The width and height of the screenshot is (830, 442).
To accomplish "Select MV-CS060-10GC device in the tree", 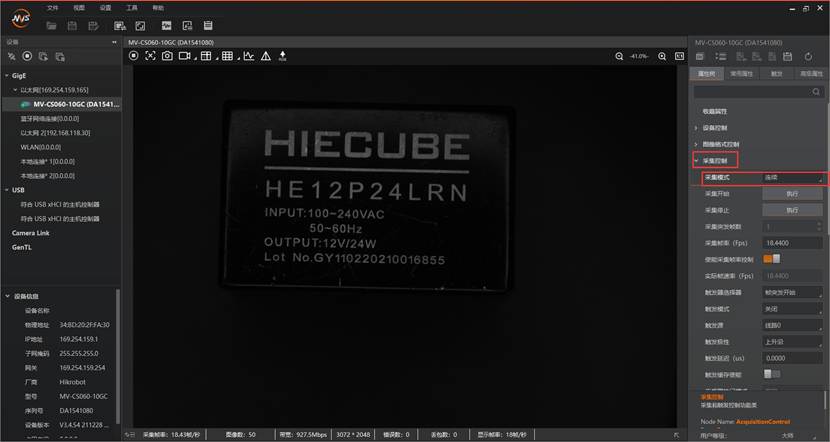I will 62,104.
